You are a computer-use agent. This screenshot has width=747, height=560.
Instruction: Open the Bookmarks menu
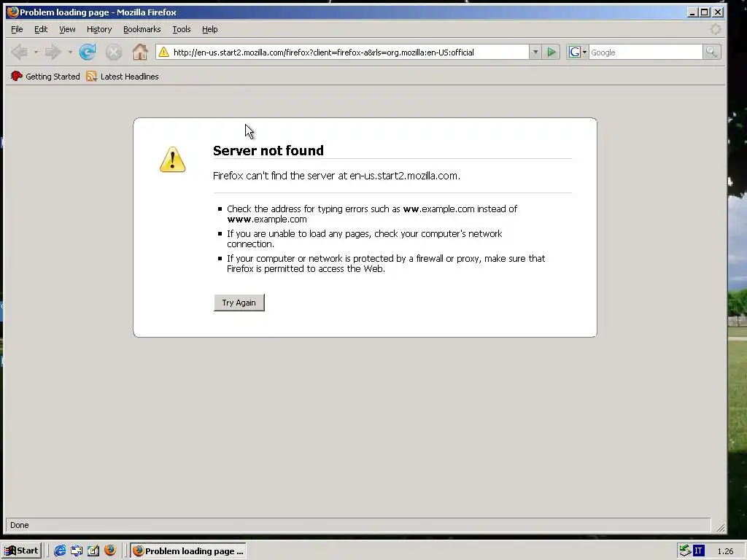[x=142, y=29]
